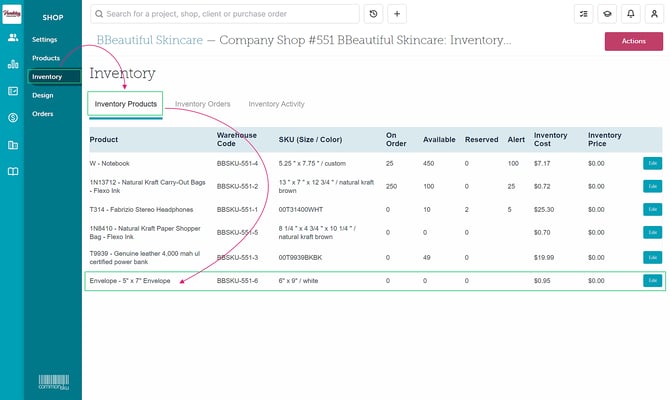Open Orders in Shop menu
Image resolution: width=670 pixels, height=400 pixels.
pos(43,114)
